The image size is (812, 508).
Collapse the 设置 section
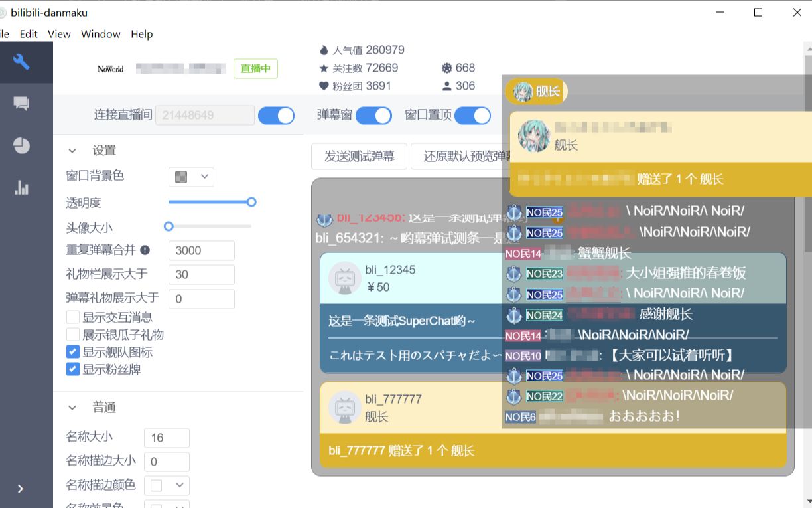(x=73, y=151)
